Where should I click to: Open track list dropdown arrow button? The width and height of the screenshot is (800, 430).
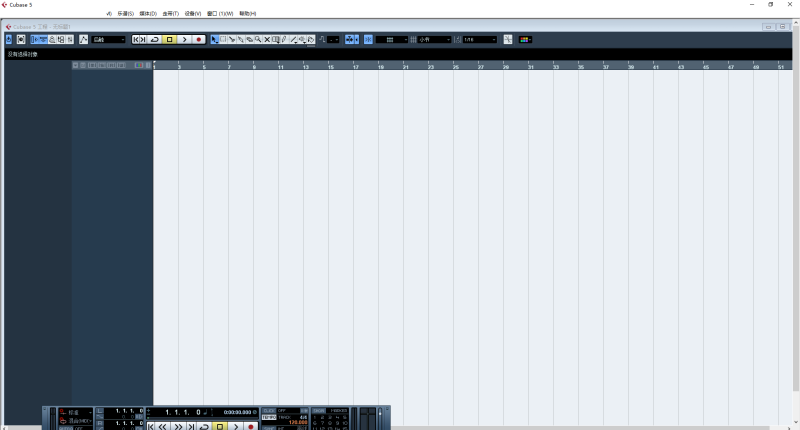pos(75,65)
